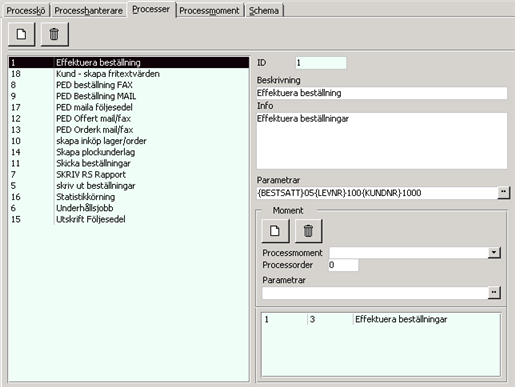The image size is (515, 387).
Task: Select 'Kund - skapa fritextvärden' row
Action: tap(129, 74)
